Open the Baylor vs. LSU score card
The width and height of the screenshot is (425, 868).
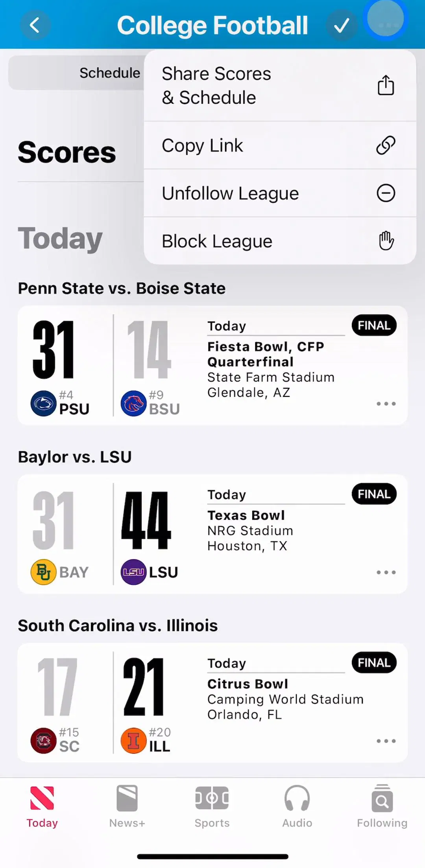213,534
